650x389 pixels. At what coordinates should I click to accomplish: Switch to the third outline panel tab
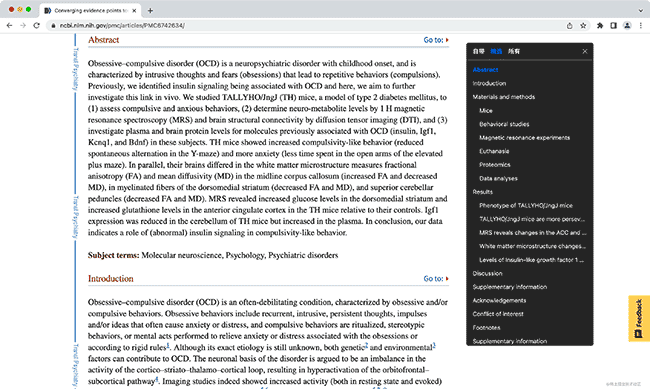pos(514,51)
